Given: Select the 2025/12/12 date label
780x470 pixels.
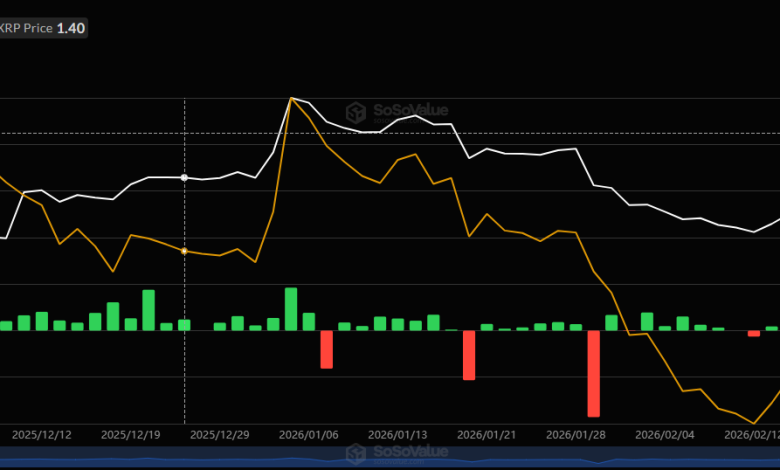Looking at the screenshot, I should point(41,435).
